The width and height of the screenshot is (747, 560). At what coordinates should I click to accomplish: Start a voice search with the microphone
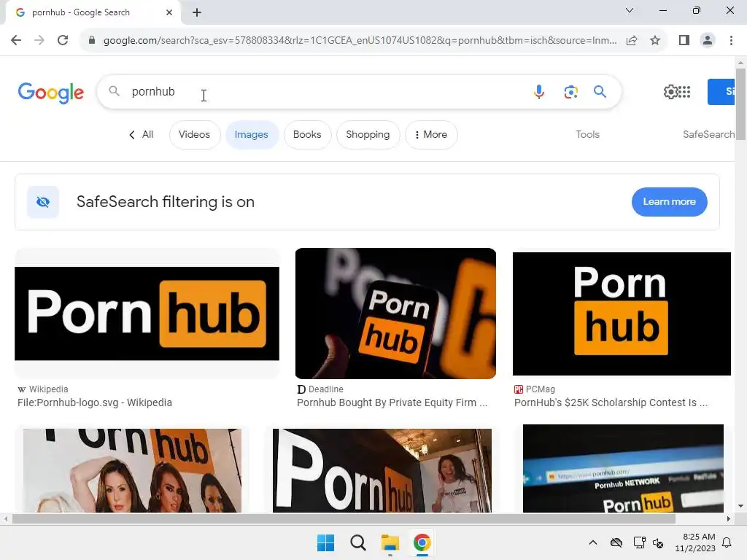(539, 91)
